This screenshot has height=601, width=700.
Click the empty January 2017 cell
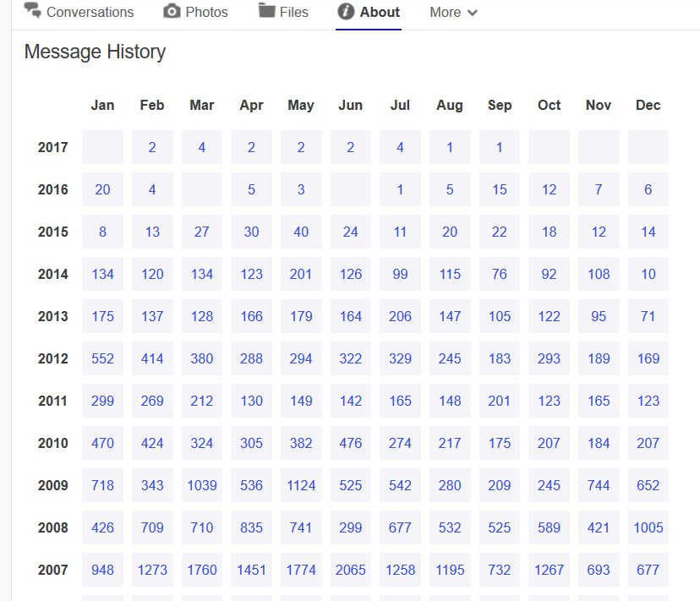(102, 147)
